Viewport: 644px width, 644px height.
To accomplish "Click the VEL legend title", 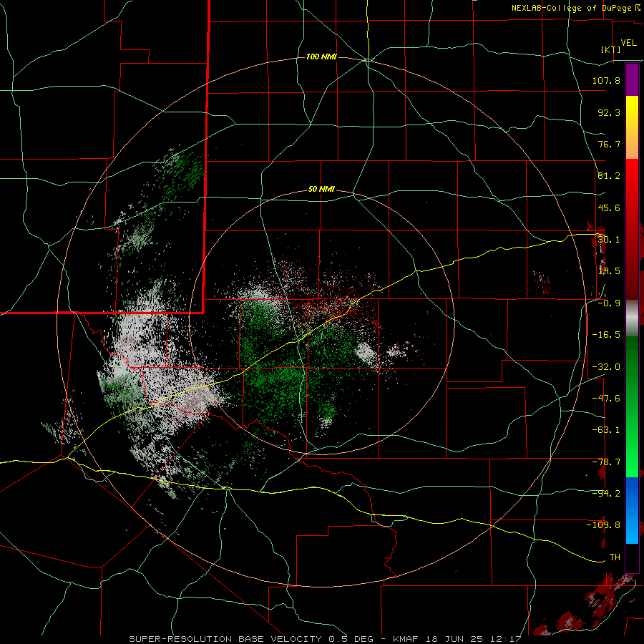I will click(x=628, y=43).
